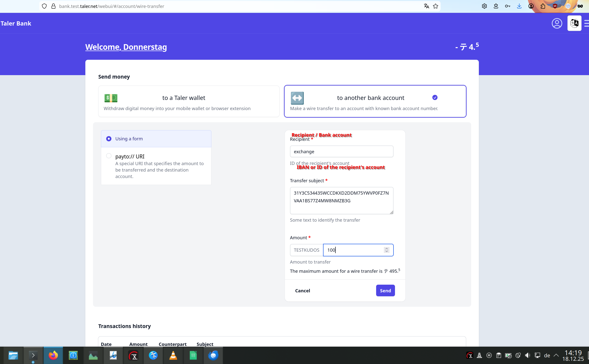Select the payto:// URI radio option
This screenshot has height=364, width=589.
(109, 156)
